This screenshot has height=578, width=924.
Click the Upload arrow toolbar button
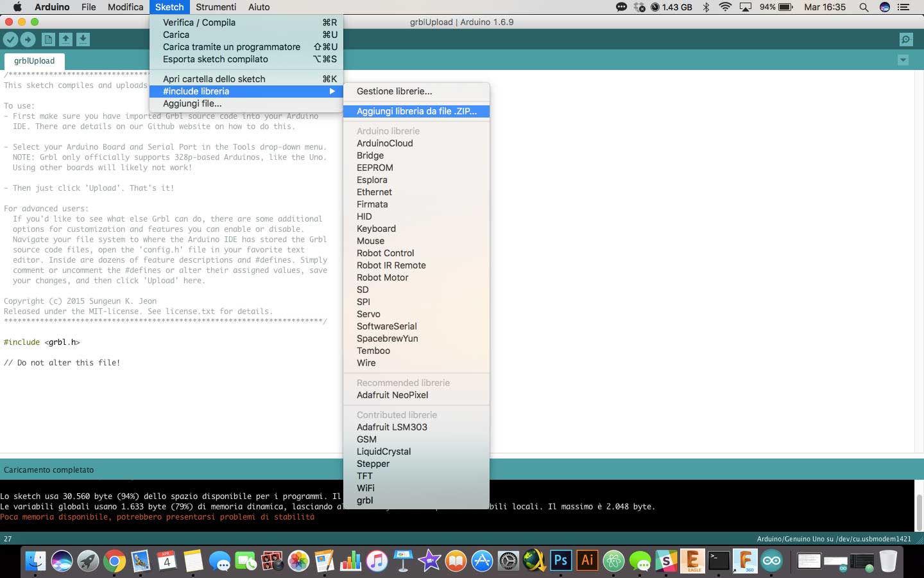coord(28,40)
